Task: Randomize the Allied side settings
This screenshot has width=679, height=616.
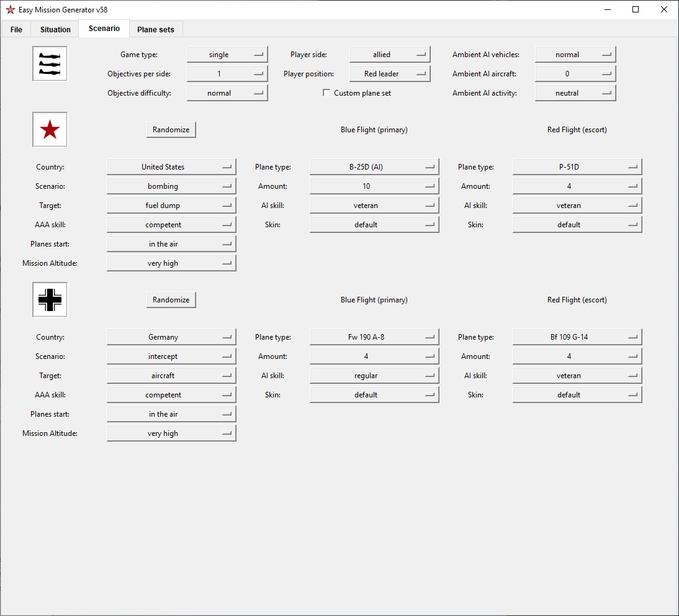Action: pyautogui.click(x=171, y=130)
